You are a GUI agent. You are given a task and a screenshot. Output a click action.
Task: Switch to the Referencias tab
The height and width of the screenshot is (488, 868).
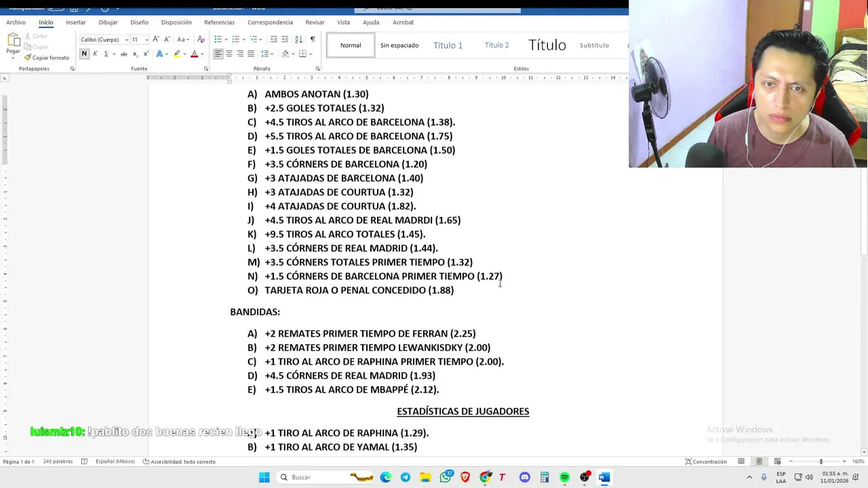[219, 22]
